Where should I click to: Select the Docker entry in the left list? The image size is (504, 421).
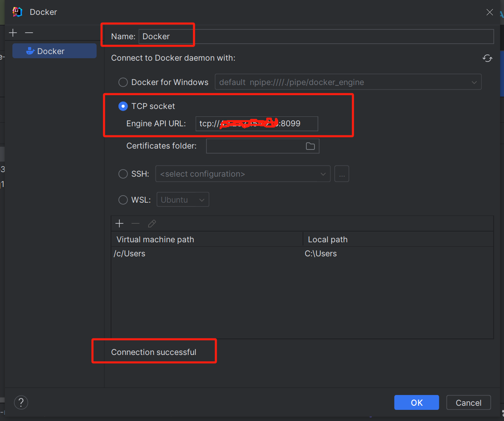tap(54, 51)
